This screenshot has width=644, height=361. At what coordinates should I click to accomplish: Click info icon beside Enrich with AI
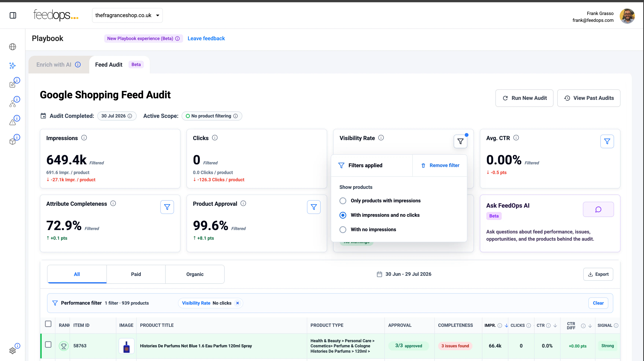point(78,65)
